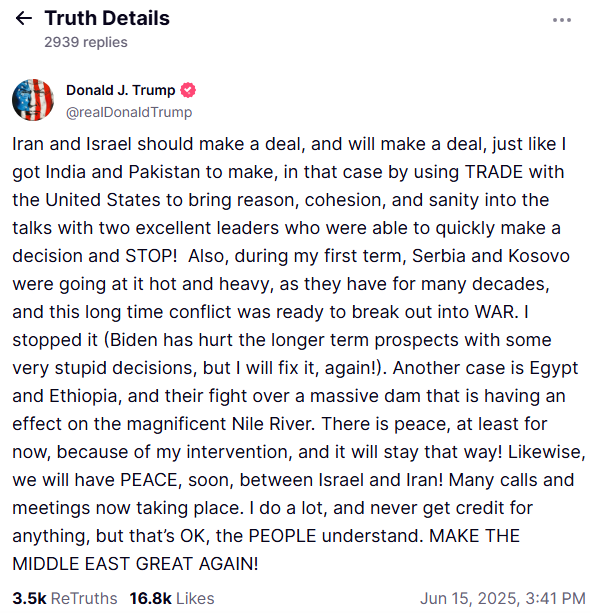Click the red verified badge checkmark

coord(188,90)
